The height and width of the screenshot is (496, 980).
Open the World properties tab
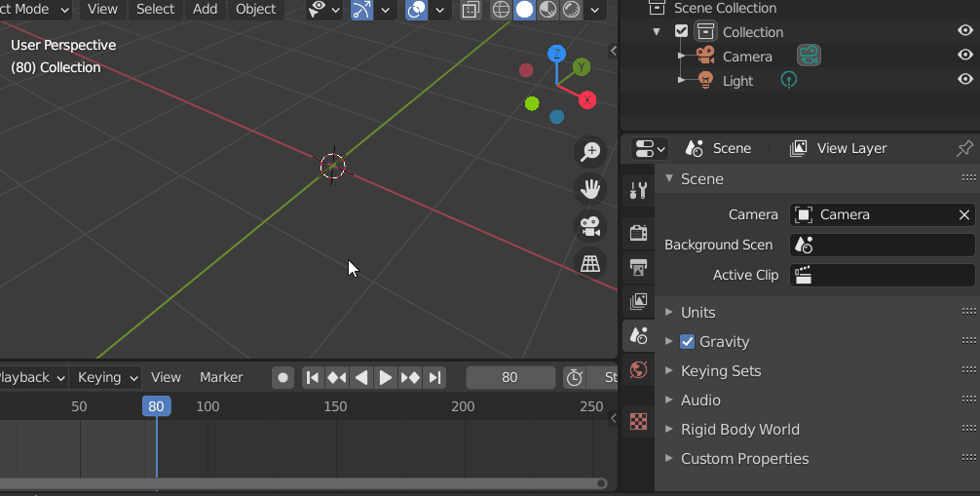tap(638, 370)
